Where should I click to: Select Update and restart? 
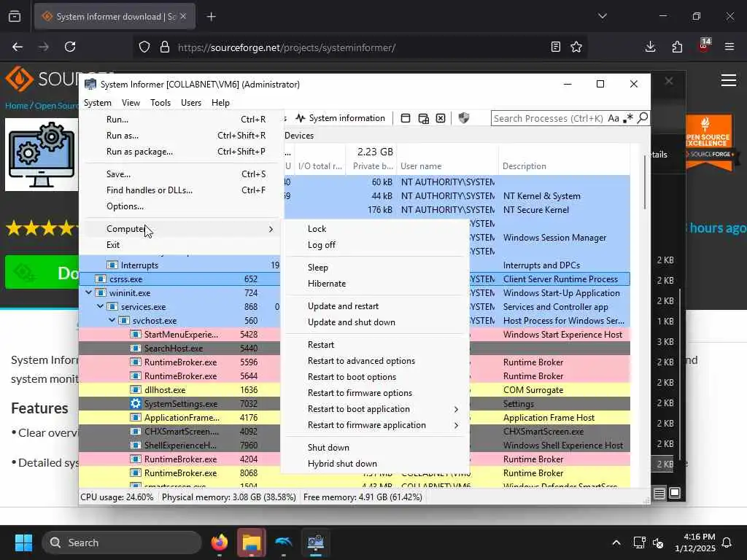point(375,306)
